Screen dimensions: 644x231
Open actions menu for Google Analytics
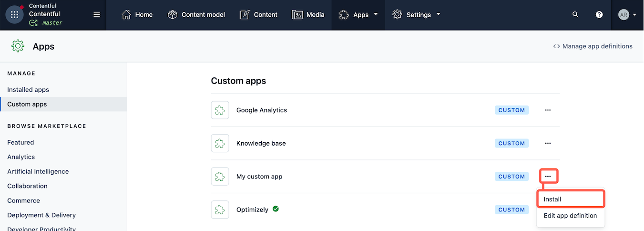[548, 110]
